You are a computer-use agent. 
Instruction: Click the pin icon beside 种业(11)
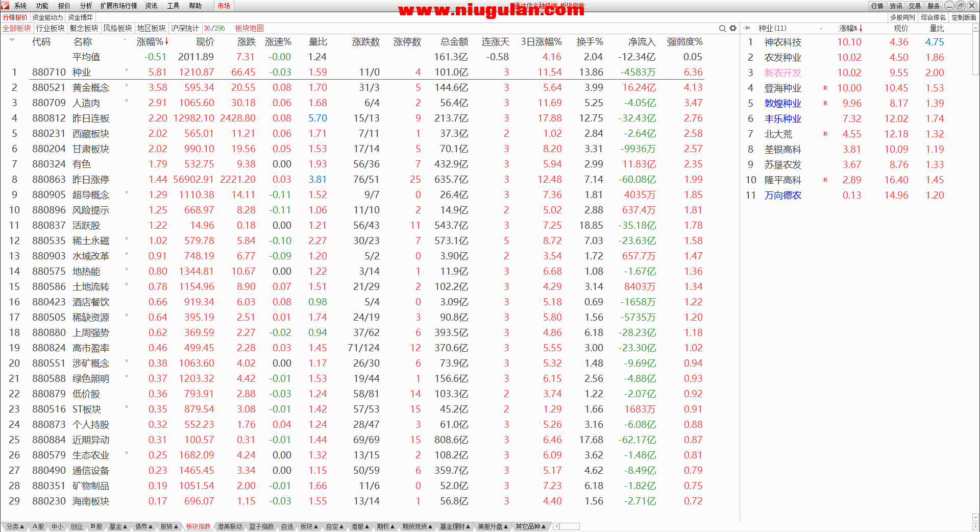point(747,28)
